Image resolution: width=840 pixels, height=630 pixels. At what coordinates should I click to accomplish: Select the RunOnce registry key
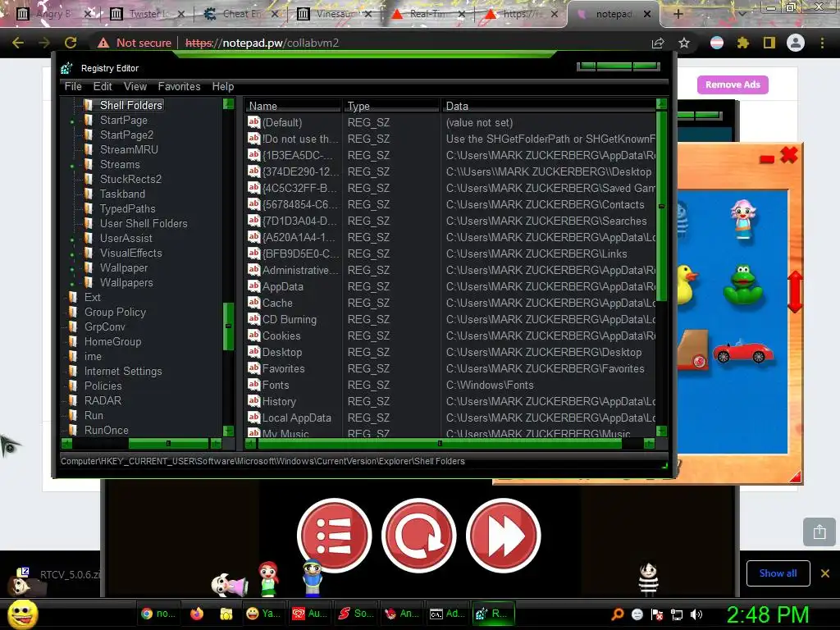coord(106,430)
